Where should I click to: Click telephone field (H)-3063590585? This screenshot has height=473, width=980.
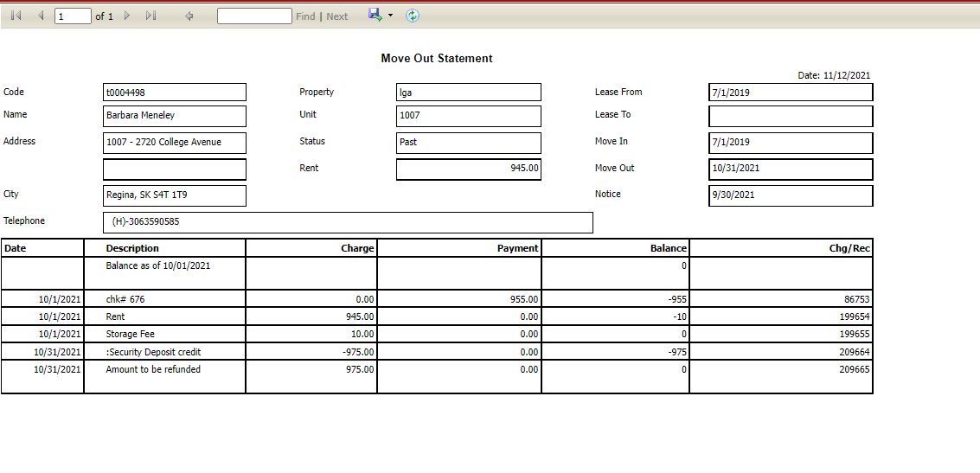[x=348, y=222]
